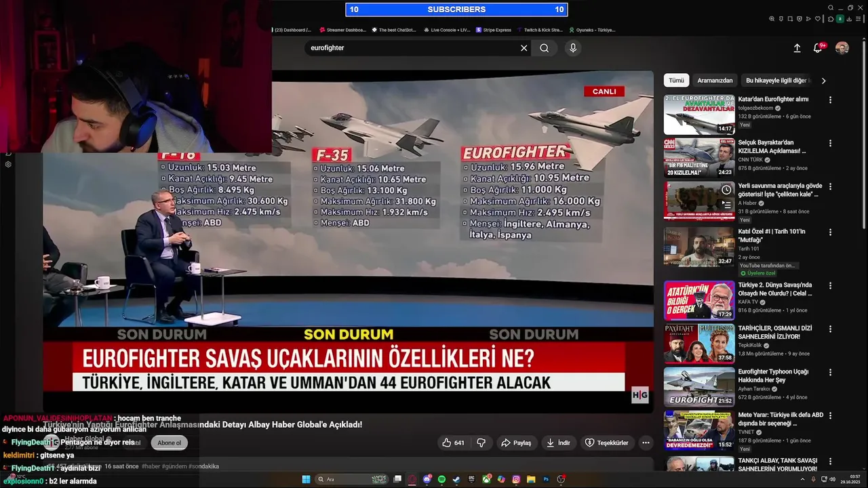Open the account avatar menu
The height and width of the screenshot is (488, 868).
(x=842, y=48)
